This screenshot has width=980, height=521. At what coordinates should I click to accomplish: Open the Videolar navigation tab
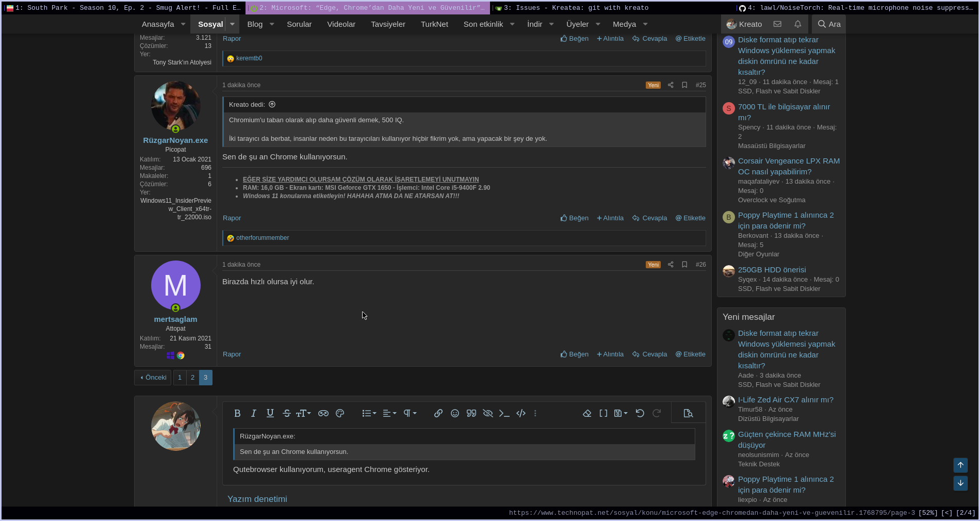[341, 24]
